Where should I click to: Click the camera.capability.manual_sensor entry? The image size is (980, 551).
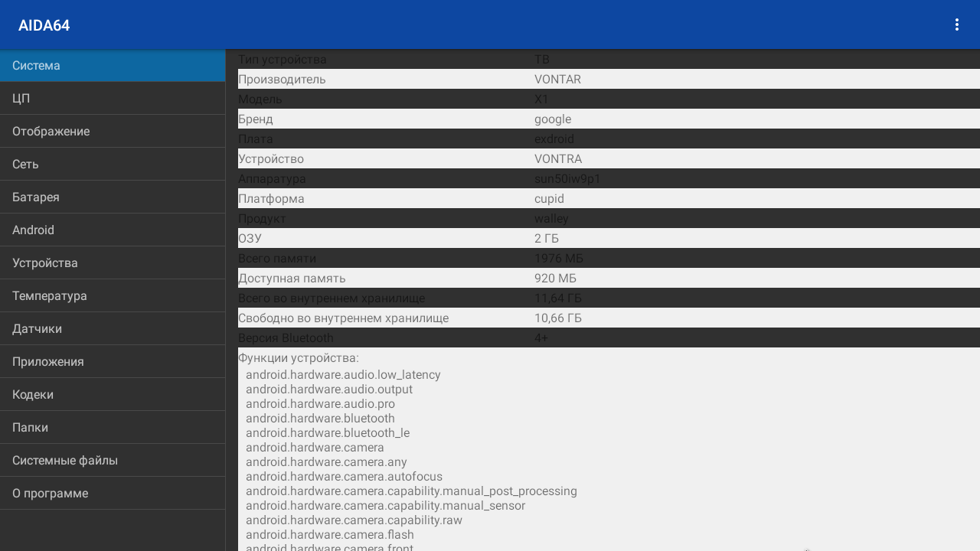click(x=385, y=506)
